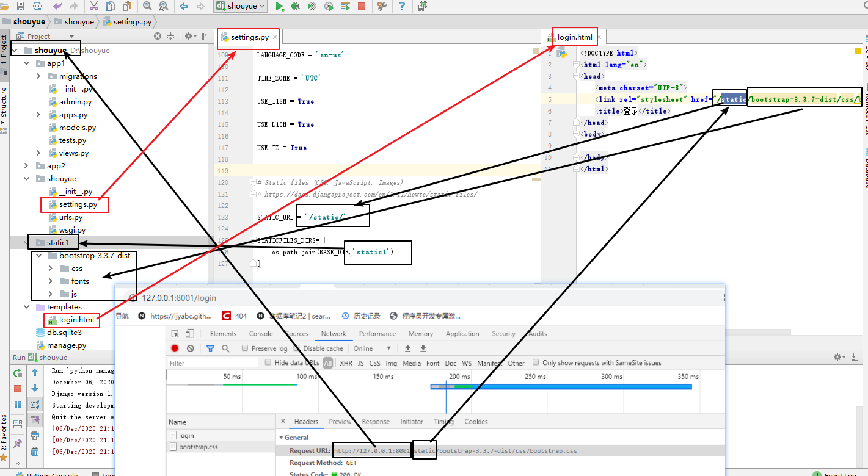Screen dimensions: 868x476
Task: Open Settings with the wrench icon
Action: 382,6
